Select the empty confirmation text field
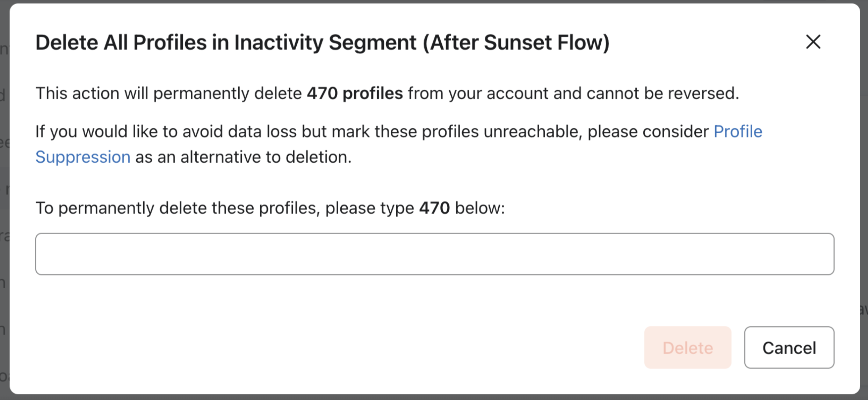Screen dimensions: 868x400 point(434,254)
